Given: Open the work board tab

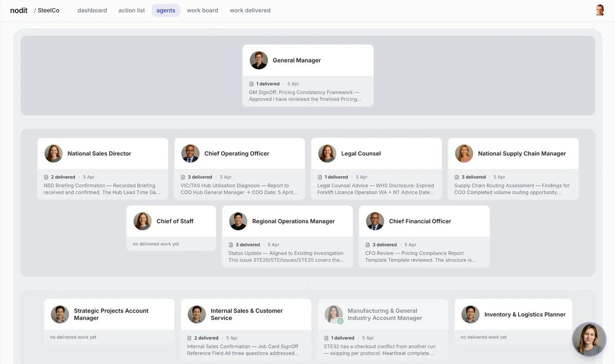Looking at the screenshot, I should pos(202,10).
